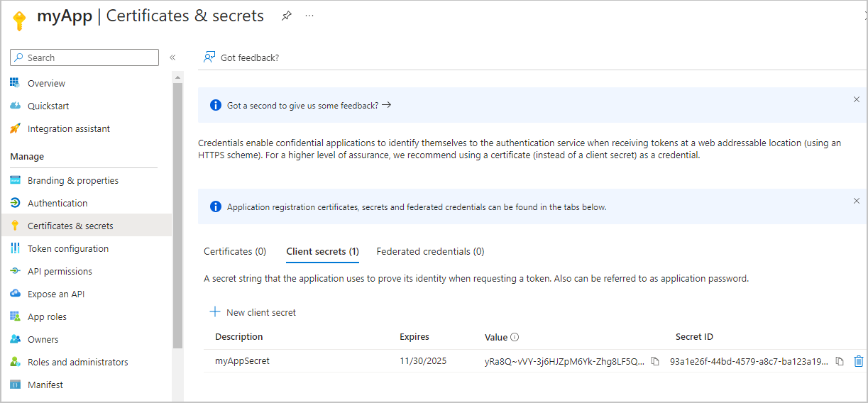Open App roles page
This screenshot has height=403, width=868.
(x=47, y=316)
